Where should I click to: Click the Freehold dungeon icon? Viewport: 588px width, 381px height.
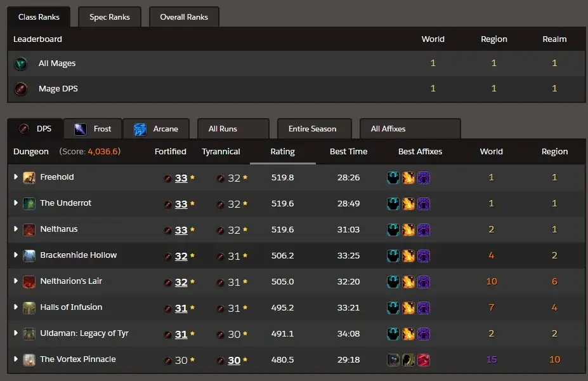coord(29,177)
